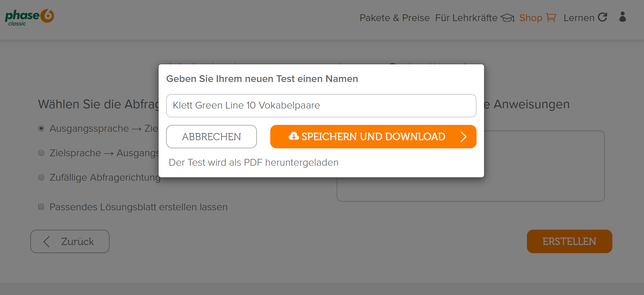Click the Lernen refresh arrow icon
The width and height of the screenshot is (644, 295).
pos(602,17)
